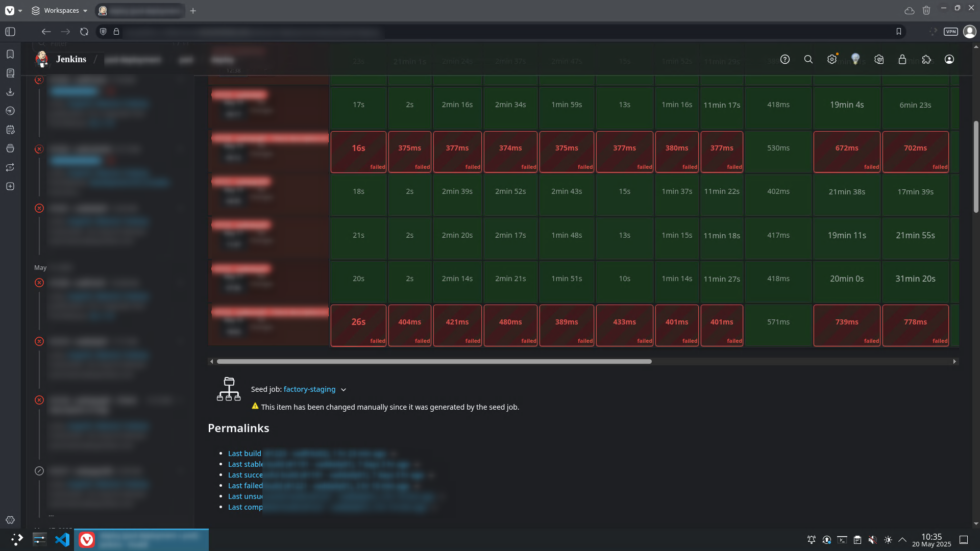This screenshot has height=551, width=980.
Task: Click the browser reload page icon
Action: [84, 32]
